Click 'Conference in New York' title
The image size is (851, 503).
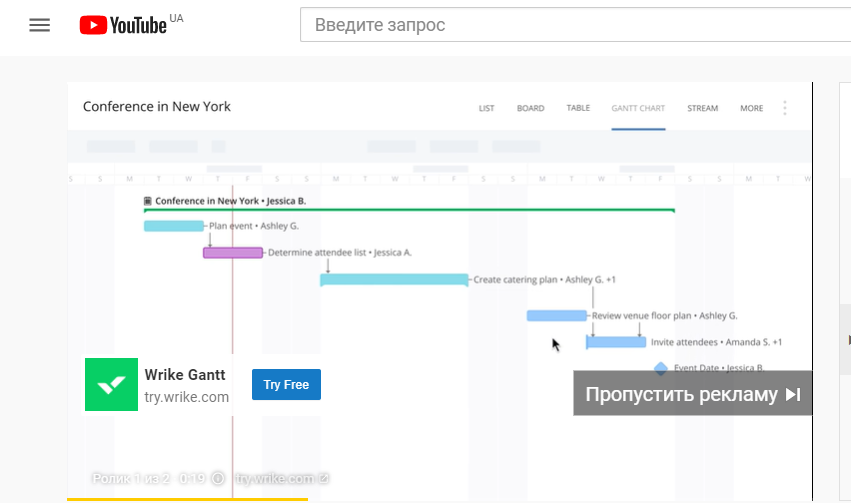click(x=157, y=106)
